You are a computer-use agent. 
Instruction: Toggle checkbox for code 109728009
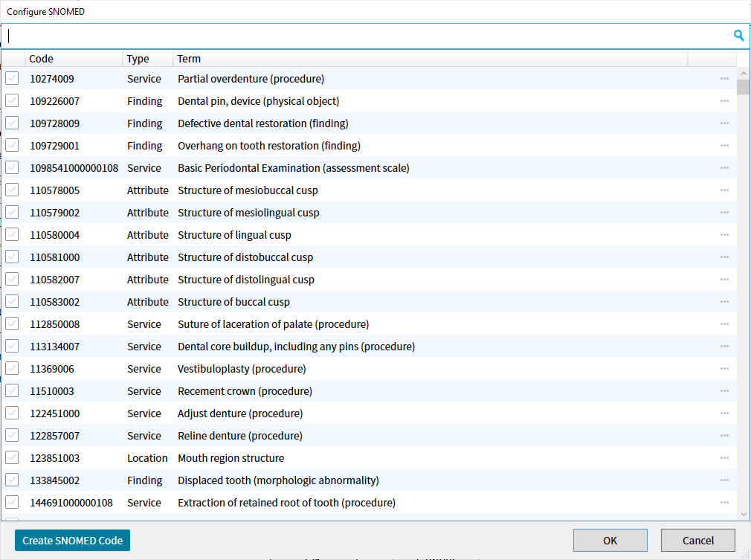coord(12,123)
